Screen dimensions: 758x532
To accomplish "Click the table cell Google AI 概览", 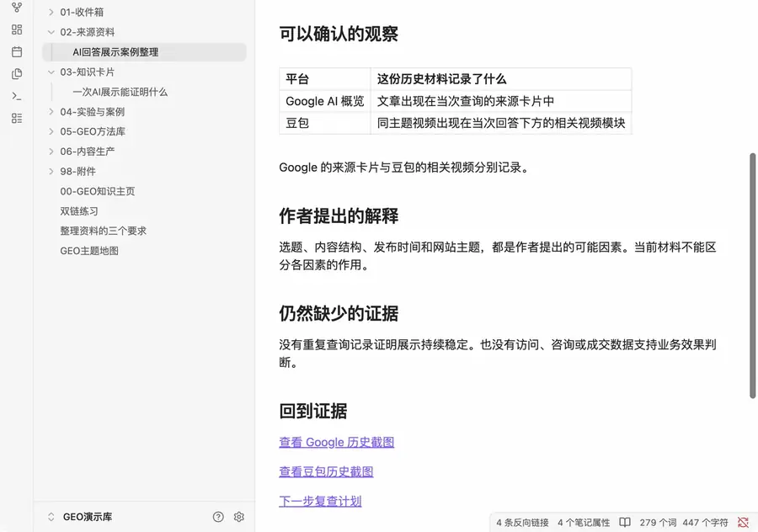I will click(324, 101).
